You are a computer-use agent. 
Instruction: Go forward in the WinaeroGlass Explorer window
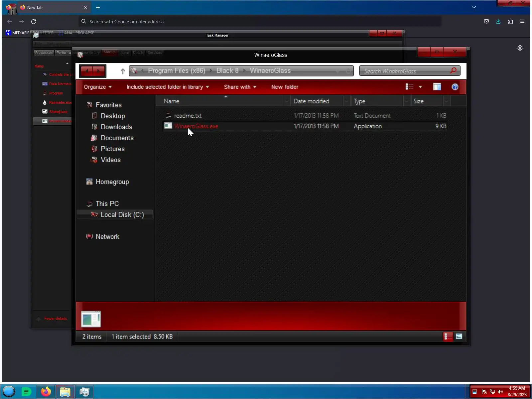tap(99, 71)
